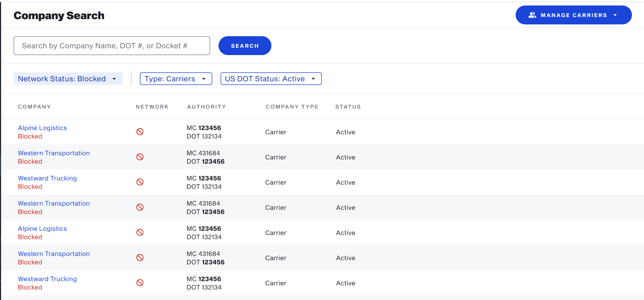The height and width of the screenshot is (300, 644).
Task: Open US DOT Status: Active dropdown
Action: (271, 79)
